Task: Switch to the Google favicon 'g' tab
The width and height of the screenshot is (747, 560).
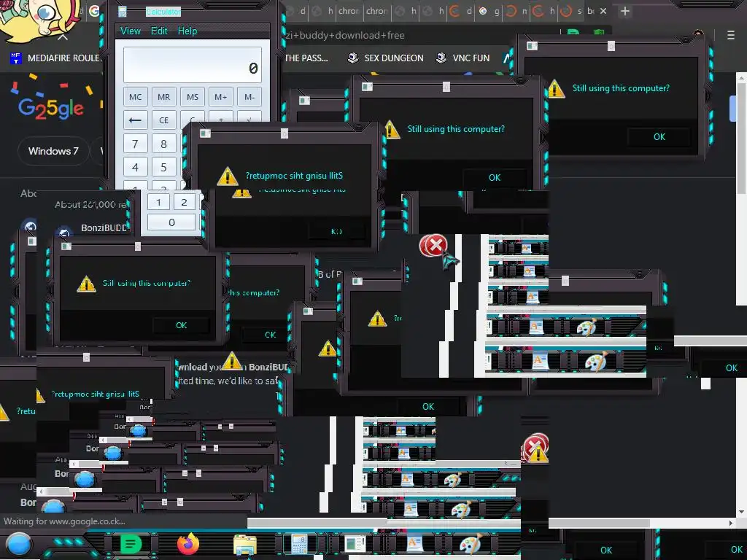Action: [x=489, y=11]
